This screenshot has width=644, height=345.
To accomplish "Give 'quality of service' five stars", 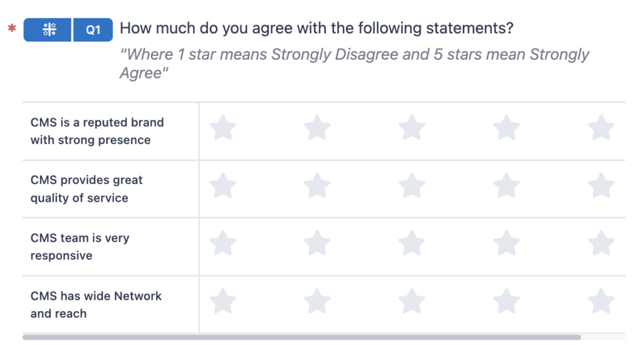I will 601,186.
